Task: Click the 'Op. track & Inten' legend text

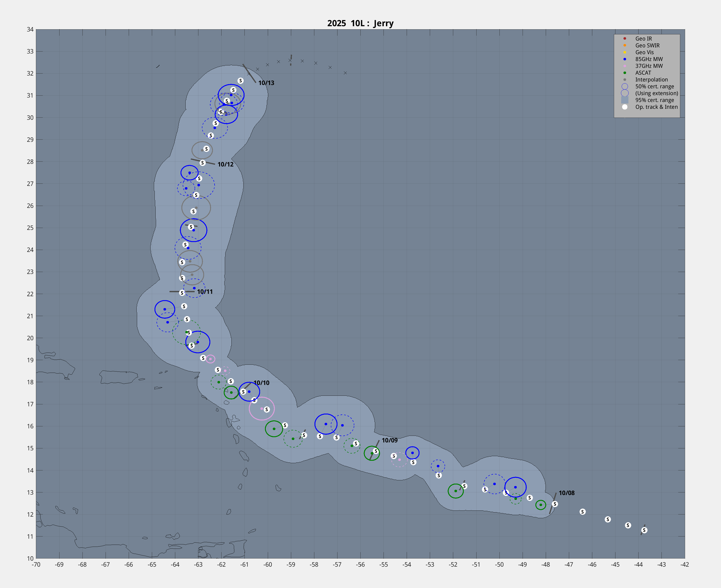Action: [x=656, y=107]
